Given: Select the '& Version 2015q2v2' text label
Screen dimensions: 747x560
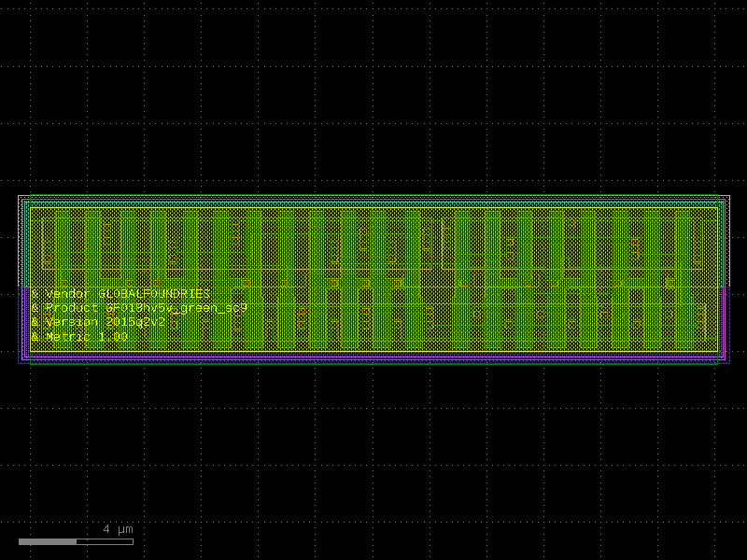Looking at the screenshot, I should pos(99,322).
